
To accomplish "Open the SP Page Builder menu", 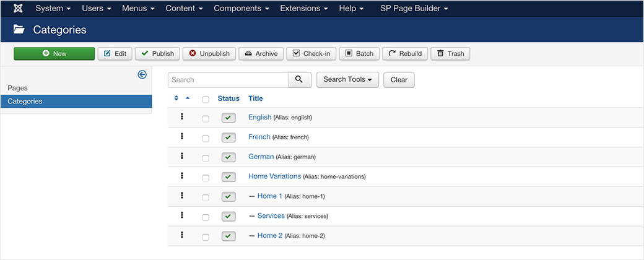I will (414, 9).
